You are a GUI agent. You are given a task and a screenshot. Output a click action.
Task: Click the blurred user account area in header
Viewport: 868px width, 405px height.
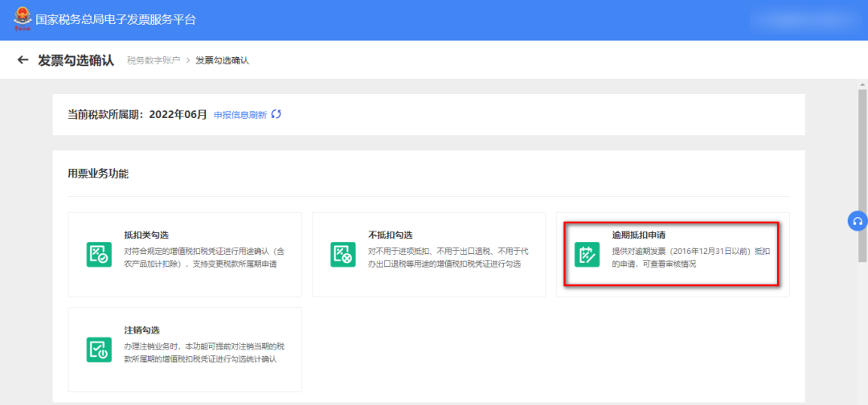click(804, 19)
